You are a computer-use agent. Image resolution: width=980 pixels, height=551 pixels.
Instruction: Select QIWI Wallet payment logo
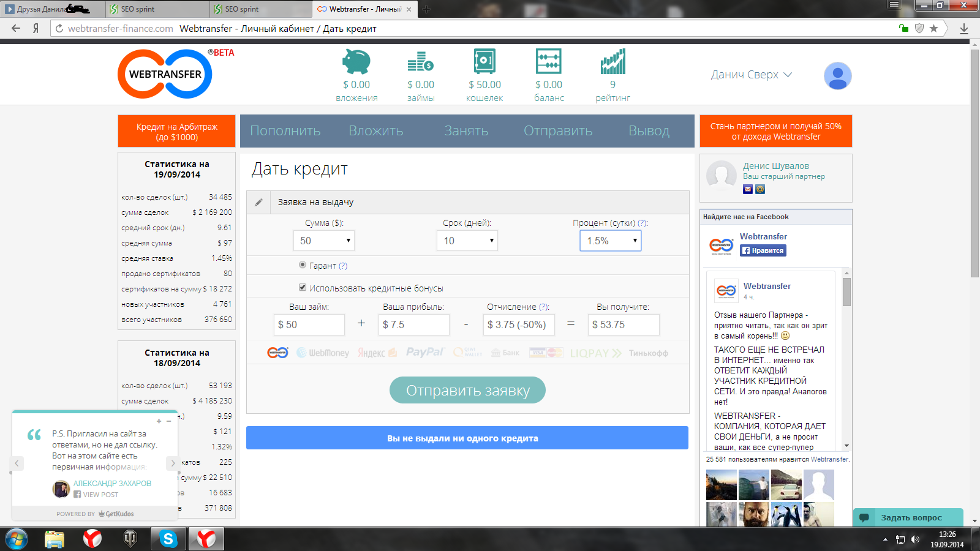click(467, 353)
